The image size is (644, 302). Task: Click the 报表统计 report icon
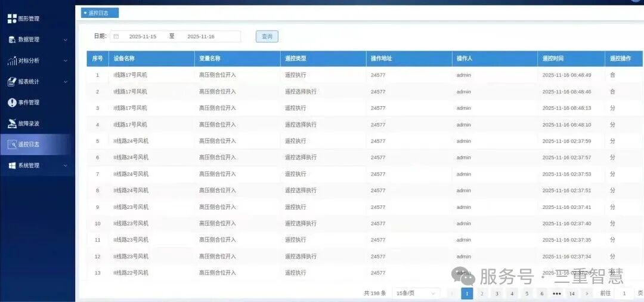coord(13,82)
